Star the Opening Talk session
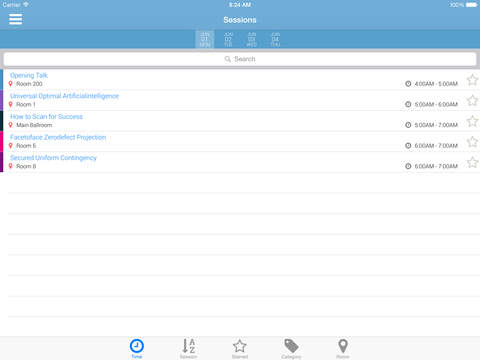Viewport: 480px width, 360px height. (472, 80)
